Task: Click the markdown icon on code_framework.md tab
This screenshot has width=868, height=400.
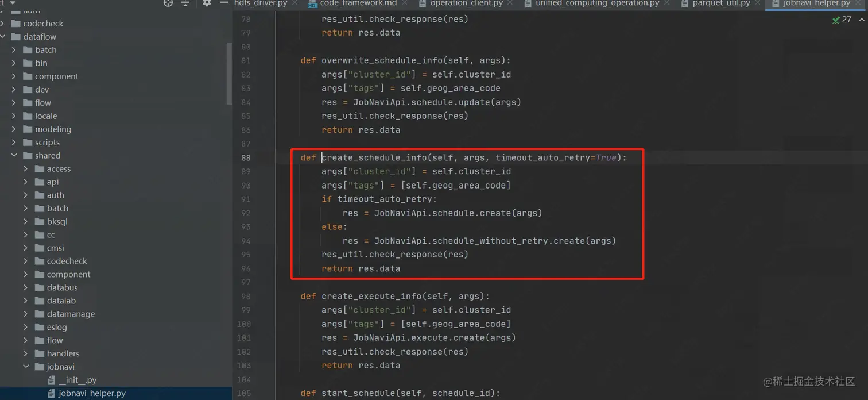Action: pos(312,3)
